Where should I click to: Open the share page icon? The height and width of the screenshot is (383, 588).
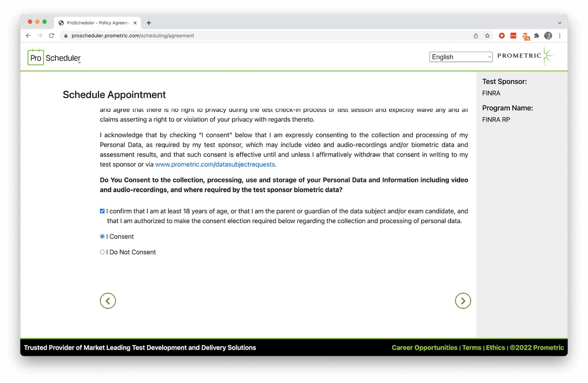(476, 36)
